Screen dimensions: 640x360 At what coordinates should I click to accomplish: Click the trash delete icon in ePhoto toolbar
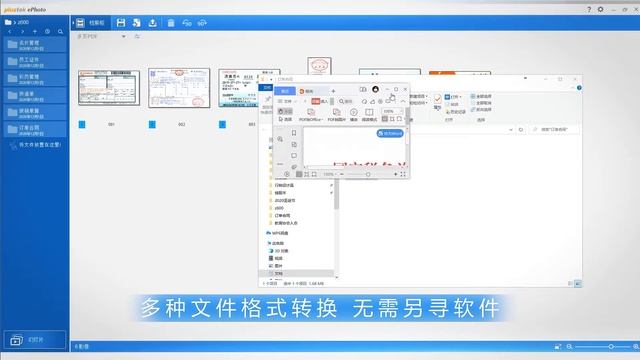click(171, 23)
